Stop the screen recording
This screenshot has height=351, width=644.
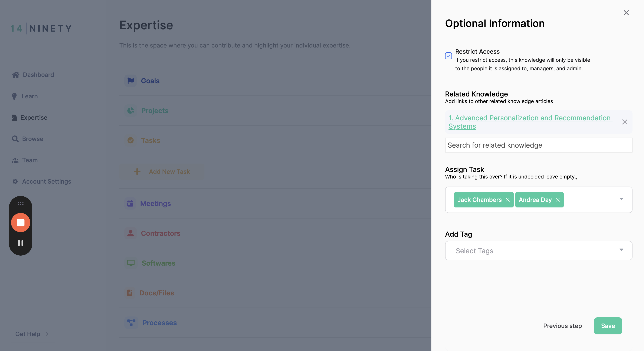pyautogui.click(x=20, y=222)
